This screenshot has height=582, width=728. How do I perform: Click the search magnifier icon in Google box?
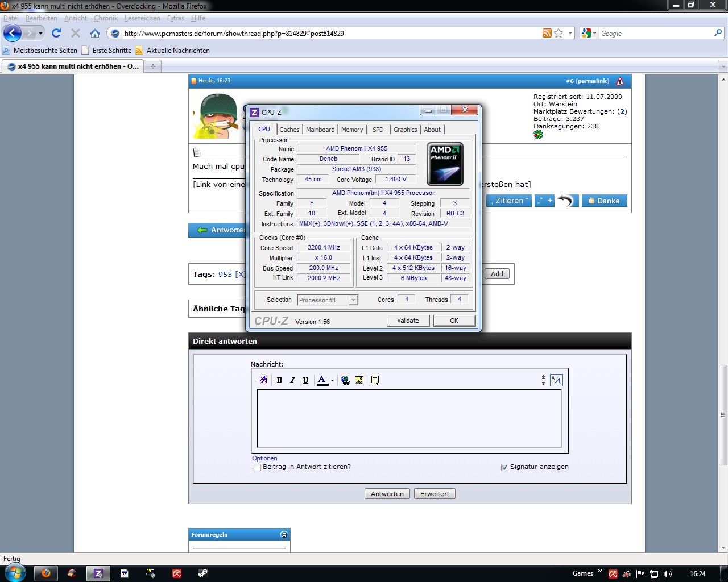point(718,33)
